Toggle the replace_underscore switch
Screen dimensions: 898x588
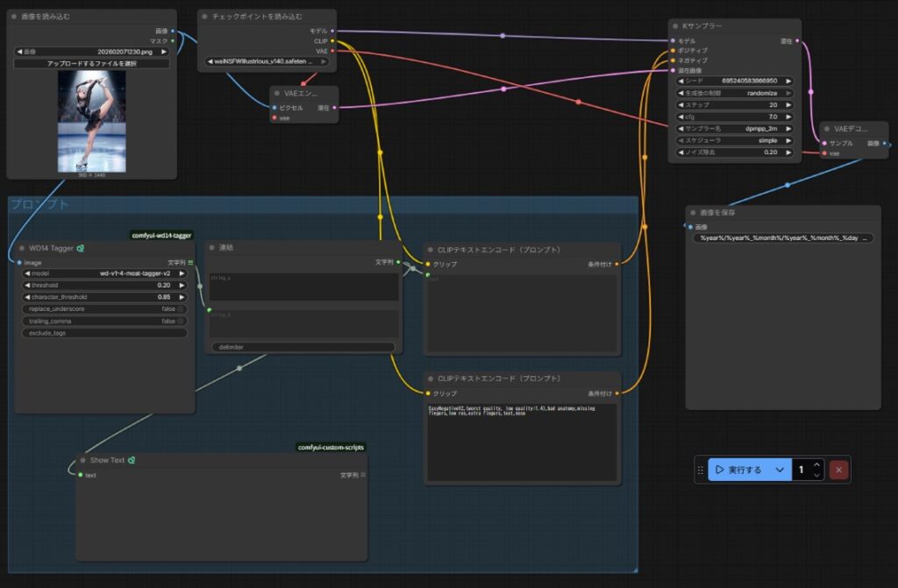coord(180,309)
